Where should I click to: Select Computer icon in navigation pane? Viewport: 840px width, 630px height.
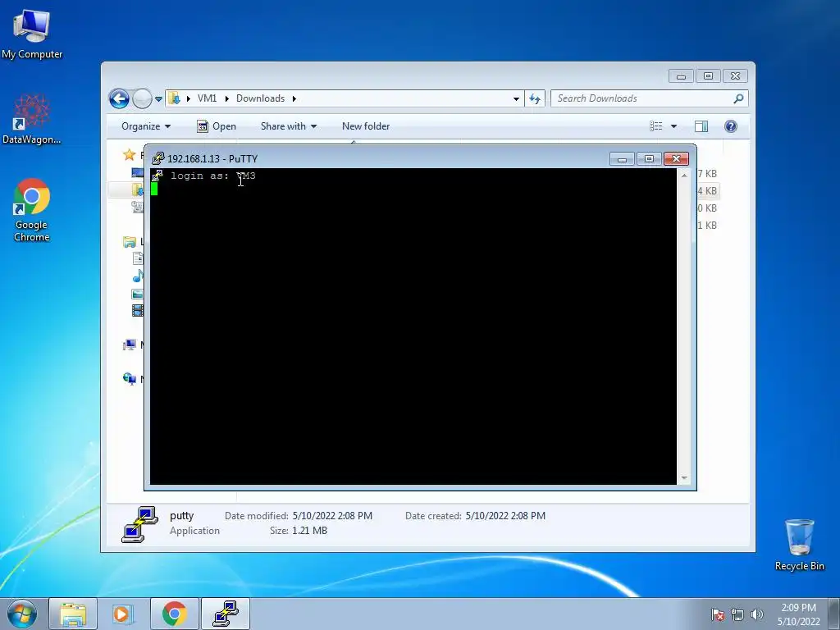130,345
